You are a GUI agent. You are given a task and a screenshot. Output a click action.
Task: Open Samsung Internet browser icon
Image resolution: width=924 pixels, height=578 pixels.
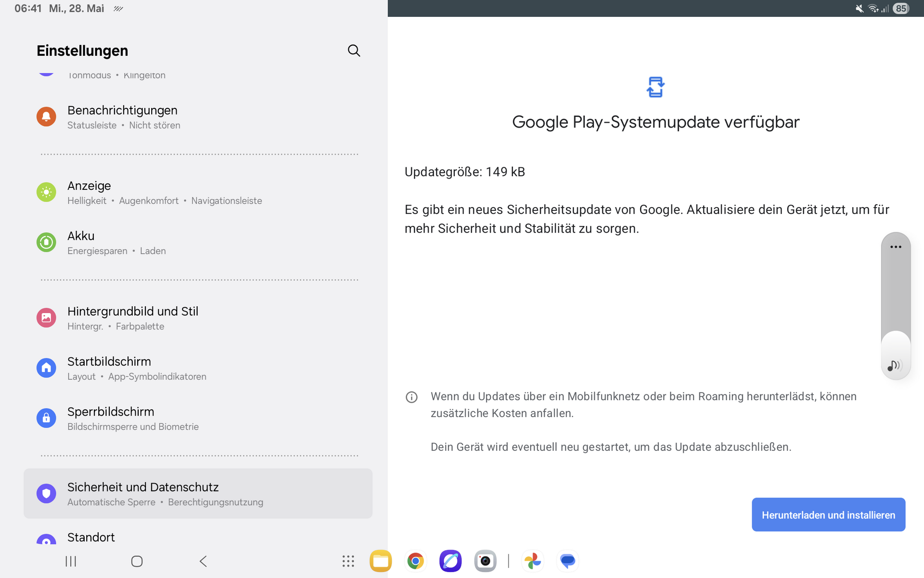450,561
